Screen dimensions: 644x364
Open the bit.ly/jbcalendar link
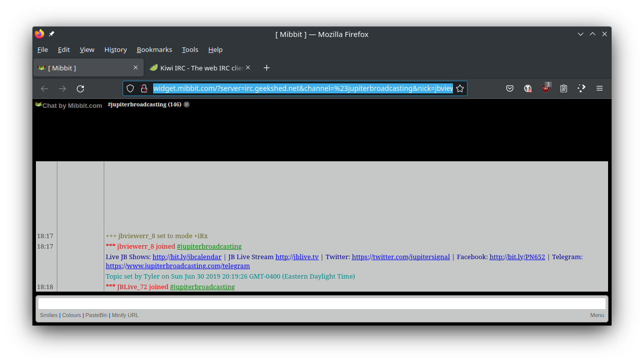click(x=187, y=257)
